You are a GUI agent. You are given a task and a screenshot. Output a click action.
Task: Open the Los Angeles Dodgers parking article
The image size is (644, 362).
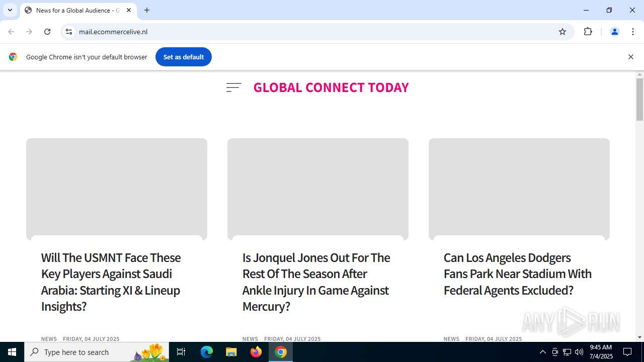(x=518, y=274)
